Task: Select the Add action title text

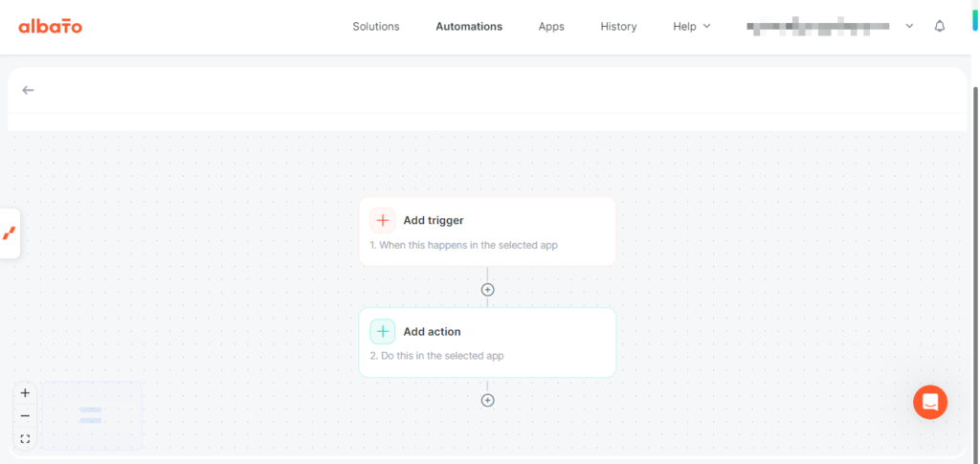Action: 432,332
